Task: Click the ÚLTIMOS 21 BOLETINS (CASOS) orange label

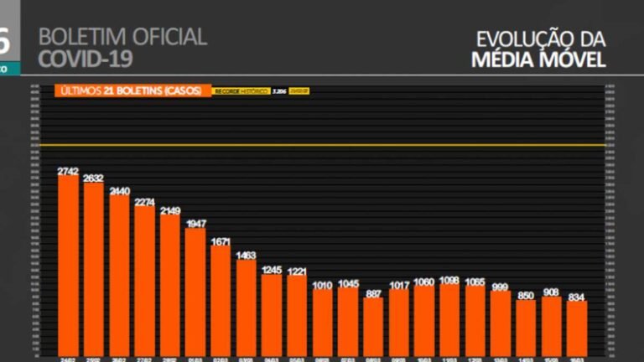Action: (x=131, y=90)
